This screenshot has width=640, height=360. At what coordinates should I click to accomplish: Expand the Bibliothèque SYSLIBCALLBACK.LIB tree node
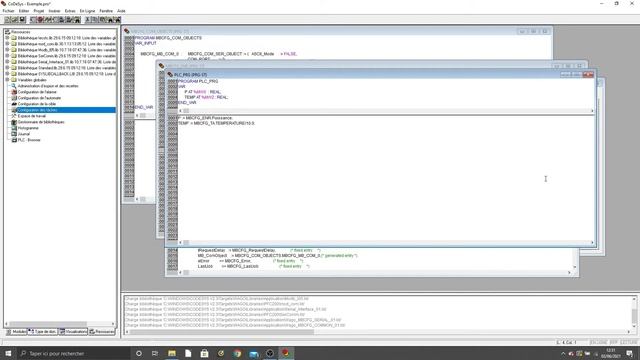pyautogui.click(x=7, y=74)
